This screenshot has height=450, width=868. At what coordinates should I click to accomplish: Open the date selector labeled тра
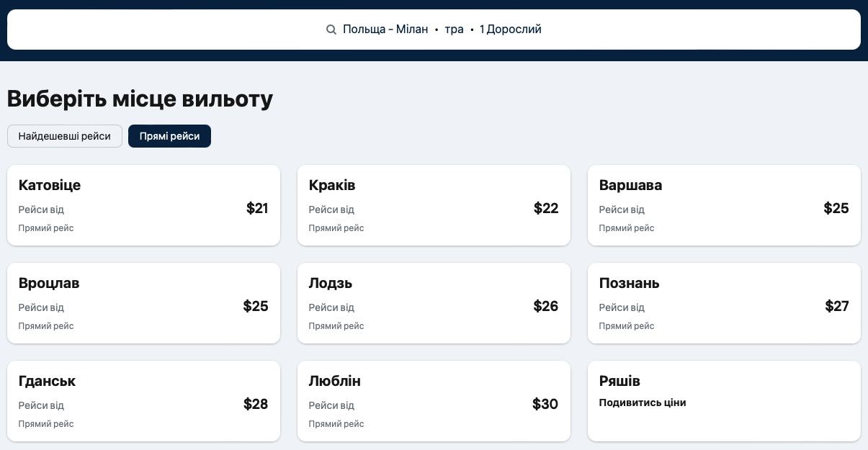[454, 29]
